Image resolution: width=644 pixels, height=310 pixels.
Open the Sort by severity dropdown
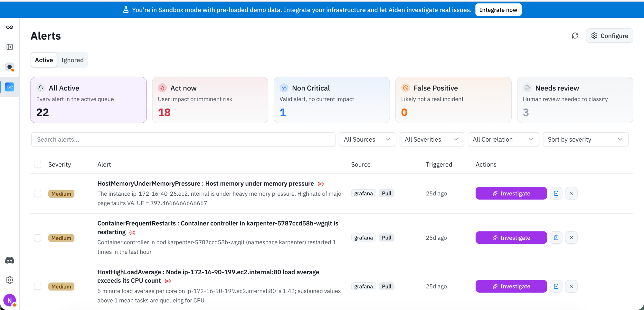pyautogui.click(x=586, y=139)
